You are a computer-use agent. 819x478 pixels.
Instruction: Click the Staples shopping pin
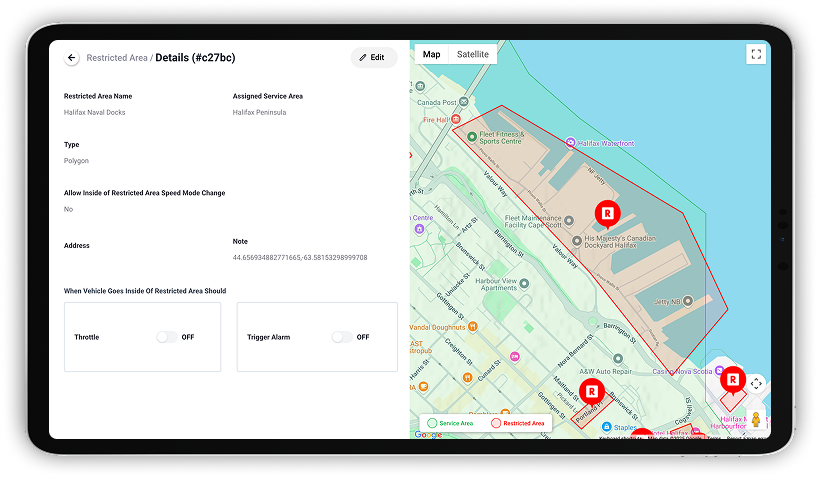[x=606, y=427]
